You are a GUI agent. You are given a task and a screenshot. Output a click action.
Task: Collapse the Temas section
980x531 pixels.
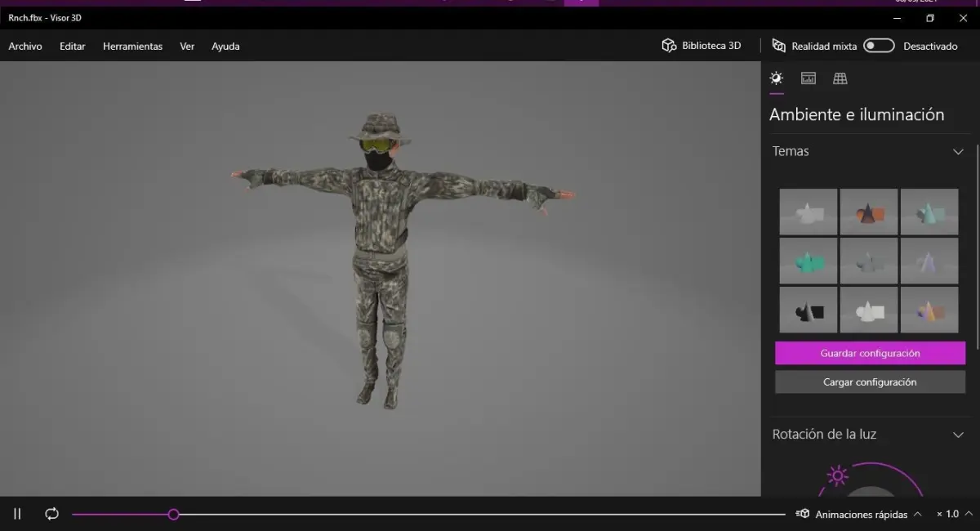pos(958,151)
